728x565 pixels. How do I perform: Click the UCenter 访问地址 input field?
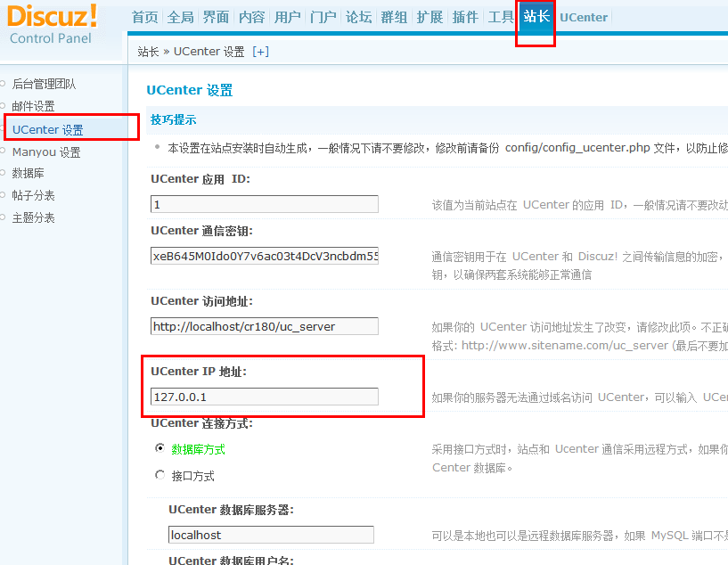click(x=264, y=326)
